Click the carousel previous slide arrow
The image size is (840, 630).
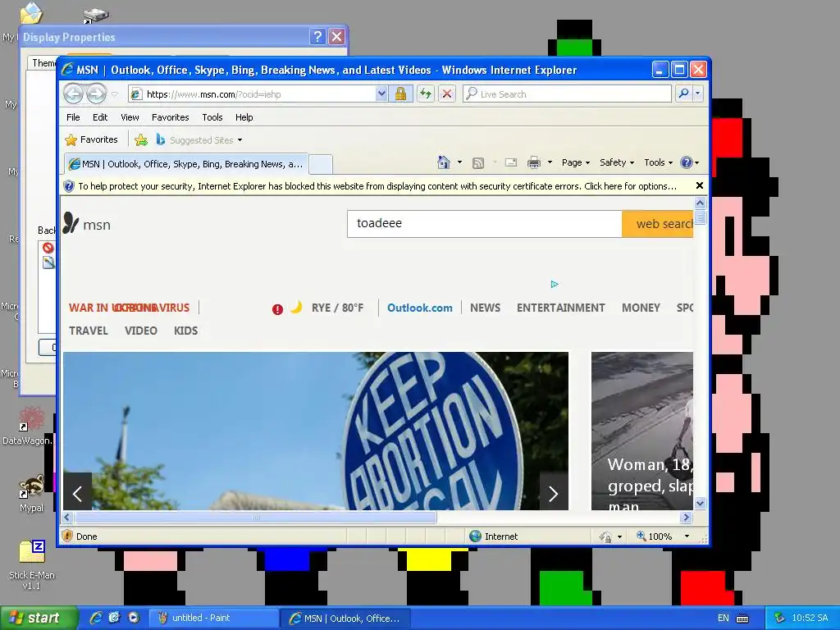pyautogui.click(x=78, y=493)
